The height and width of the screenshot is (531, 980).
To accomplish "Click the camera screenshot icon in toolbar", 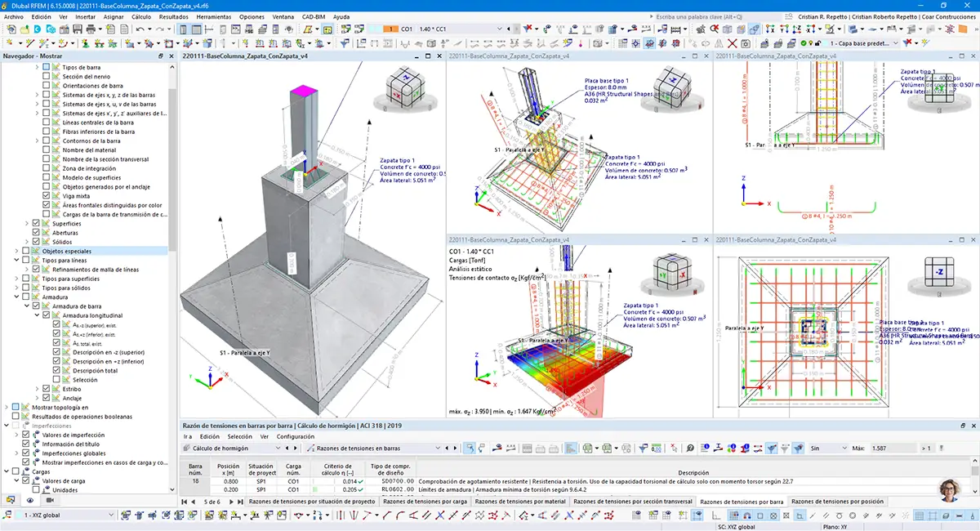I will [x=745, y=43].
